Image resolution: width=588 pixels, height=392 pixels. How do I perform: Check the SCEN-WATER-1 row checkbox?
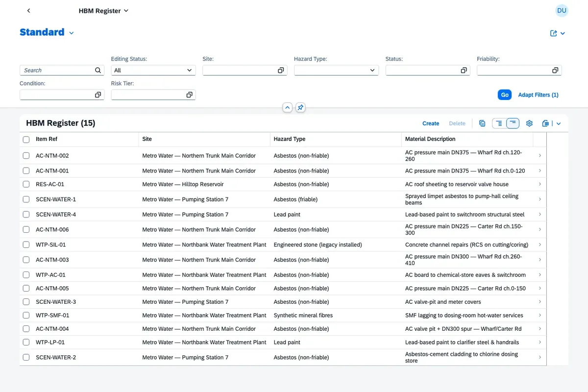(x=26, y=199)
